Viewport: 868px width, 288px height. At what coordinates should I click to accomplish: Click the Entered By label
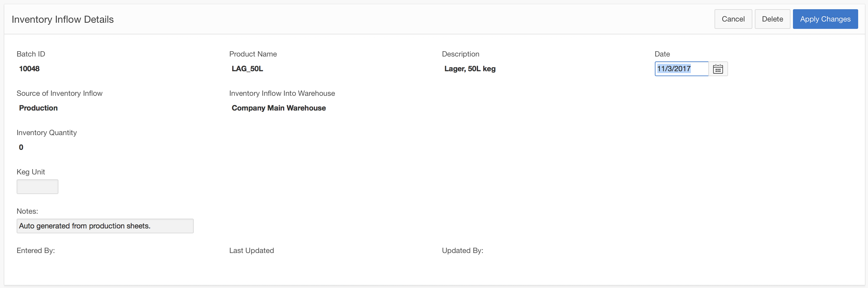click(36, 251)
